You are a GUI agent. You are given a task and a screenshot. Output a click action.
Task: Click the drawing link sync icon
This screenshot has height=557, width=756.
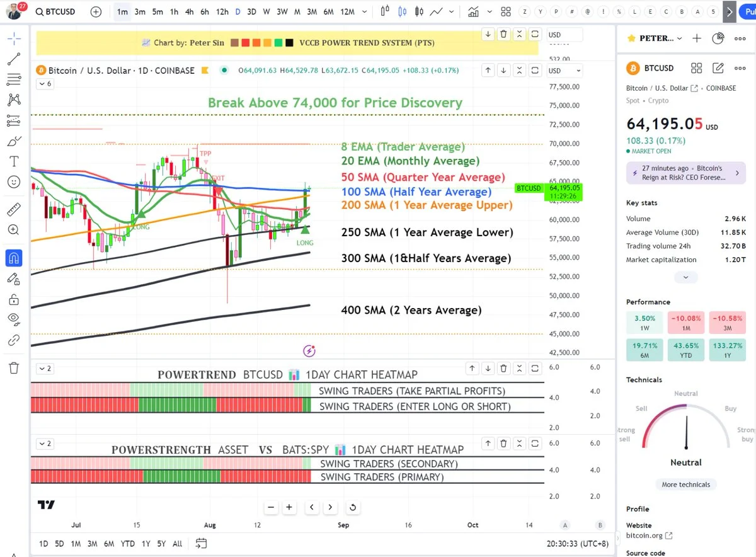(x=14, y=340)
